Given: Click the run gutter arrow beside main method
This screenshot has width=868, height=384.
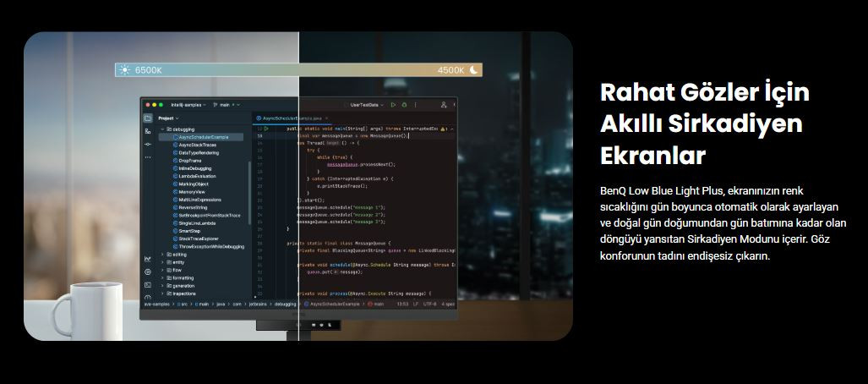Looking at the screenshot, I should tap(266, 129).
